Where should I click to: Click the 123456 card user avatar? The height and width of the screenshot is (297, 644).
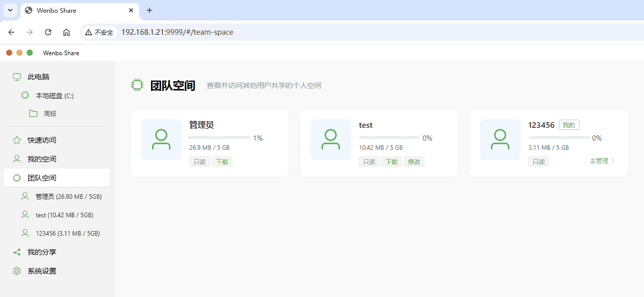click(x=500, y=140)
